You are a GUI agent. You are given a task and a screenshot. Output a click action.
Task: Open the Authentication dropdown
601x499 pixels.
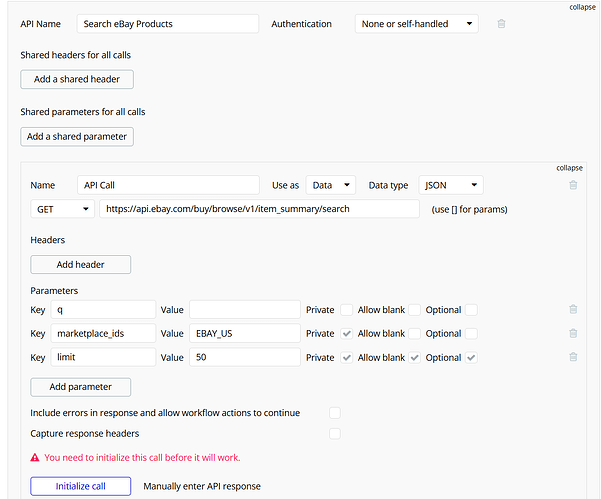pyautogui.click(x=416, y=24)
